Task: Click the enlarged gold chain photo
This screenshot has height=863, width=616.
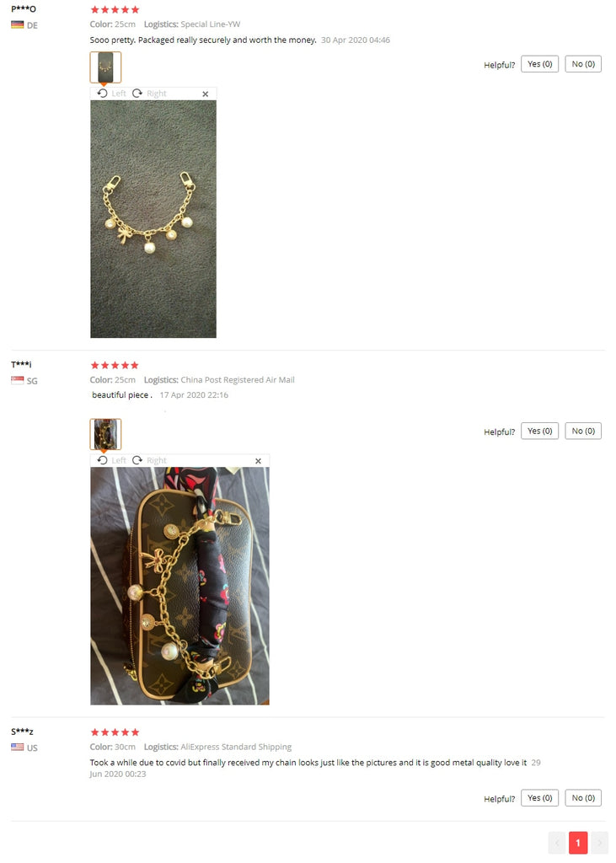Action: (153, 219)
